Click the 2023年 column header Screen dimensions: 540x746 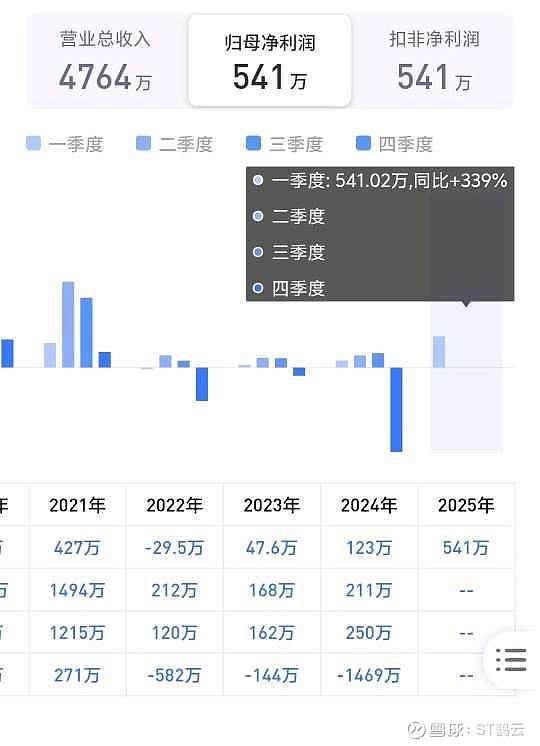[x=272, y=505]
